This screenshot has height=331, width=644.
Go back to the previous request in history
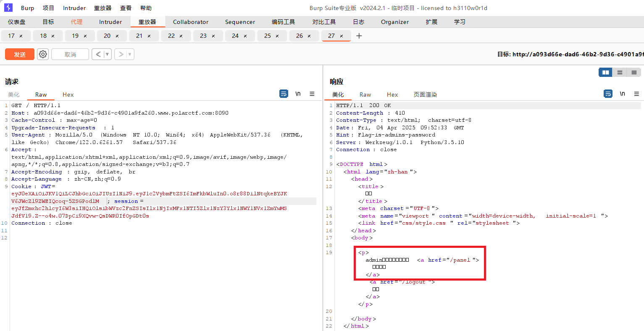click(98, 54)
